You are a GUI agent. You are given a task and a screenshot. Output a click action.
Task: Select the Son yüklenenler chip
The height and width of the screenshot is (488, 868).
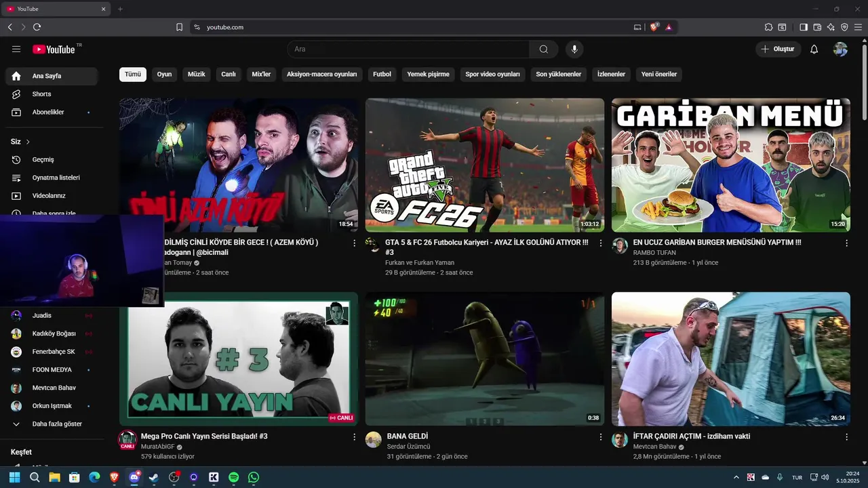pyautogui.click(x=558, y=75)
